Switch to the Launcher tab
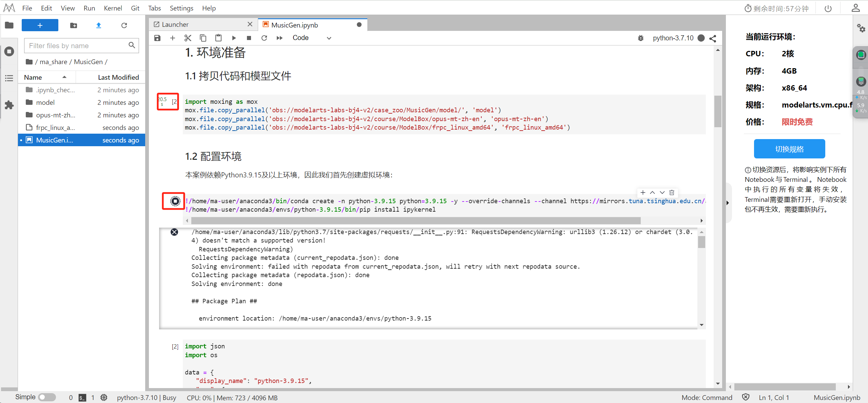Screen dimensions: 868x403 pyautogui.click(x=175, y=24)
